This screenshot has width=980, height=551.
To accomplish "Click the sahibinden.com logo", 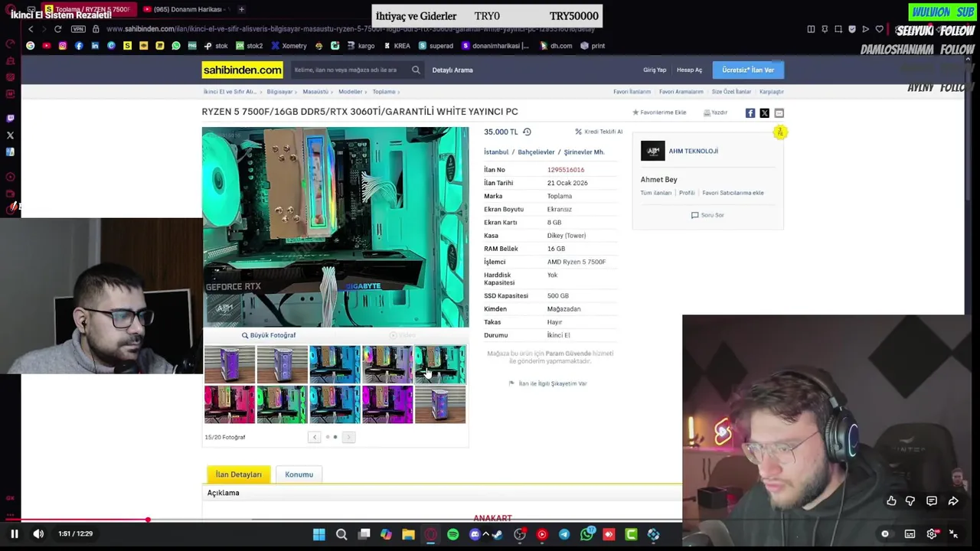I will pos(242,70).
